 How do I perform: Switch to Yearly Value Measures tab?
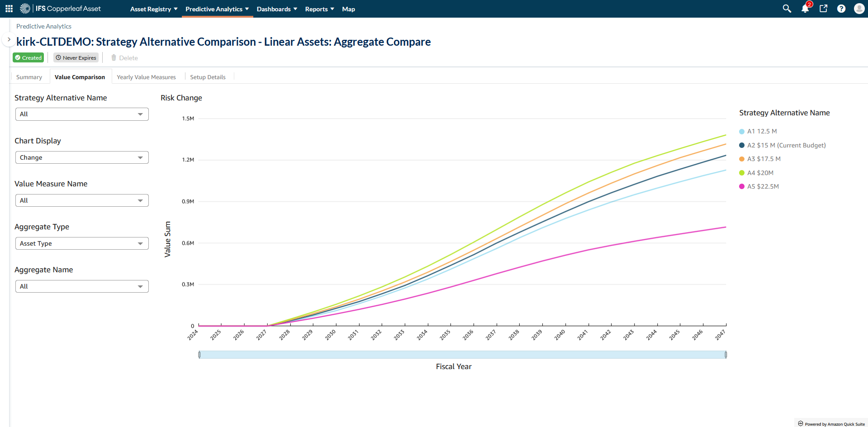[146, 77]
